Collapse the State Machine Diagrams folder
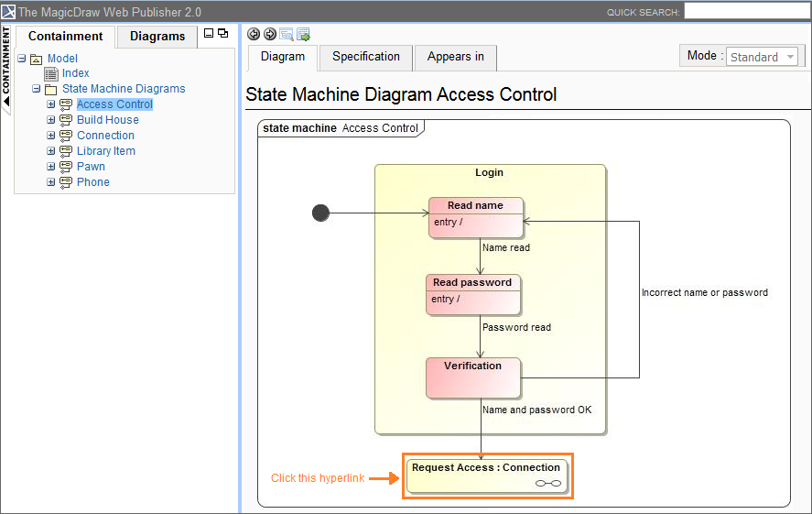This screenshot has height=514, width=812. pyautogui.click(x=37, y=89)
